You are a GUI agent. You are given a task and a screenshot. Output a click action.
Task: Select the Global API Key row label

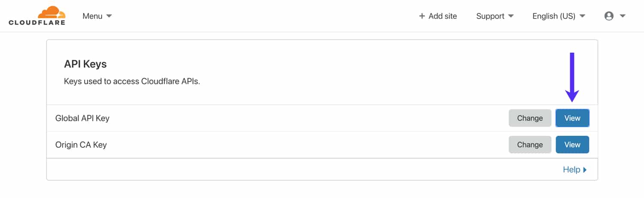(82, 118)
